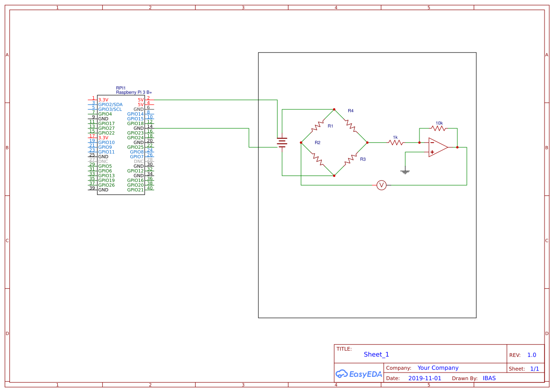The width and height of the screenshot is (554, 392).
Task: Click pin GPIO2/SDA on the Raspberry Pi
Action: pyautogui.click(x=109, y=104)
